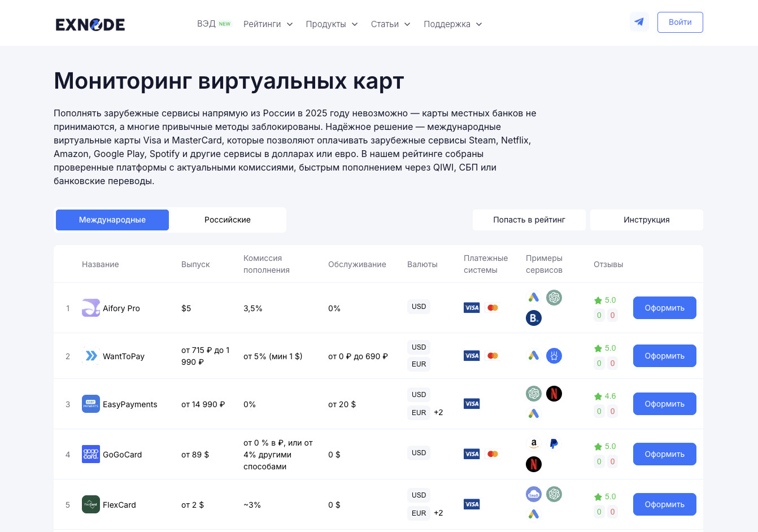This screenshot has width=758, height=532.
Task: Click the Google Ads icon in FlexCard row
Action: tap(534, 514)
